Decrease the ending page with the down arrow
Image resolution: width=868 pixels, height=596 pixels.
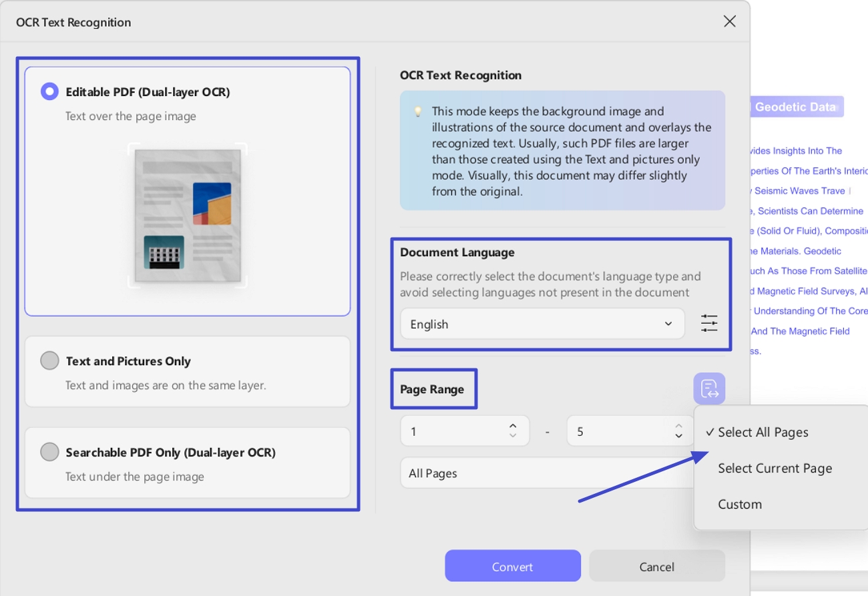click(x=678, y=436)
